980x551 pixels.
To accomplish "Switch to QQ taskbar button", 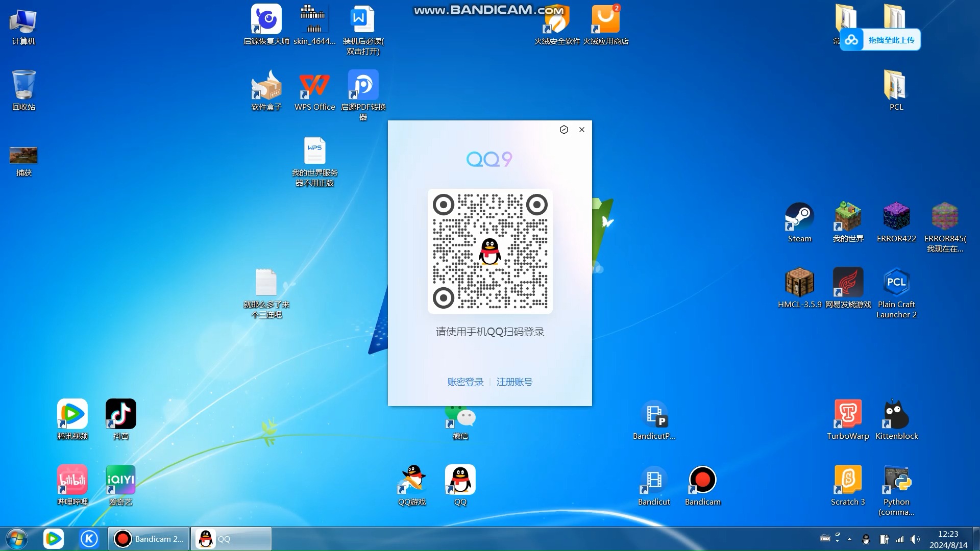I will (231, 539).
